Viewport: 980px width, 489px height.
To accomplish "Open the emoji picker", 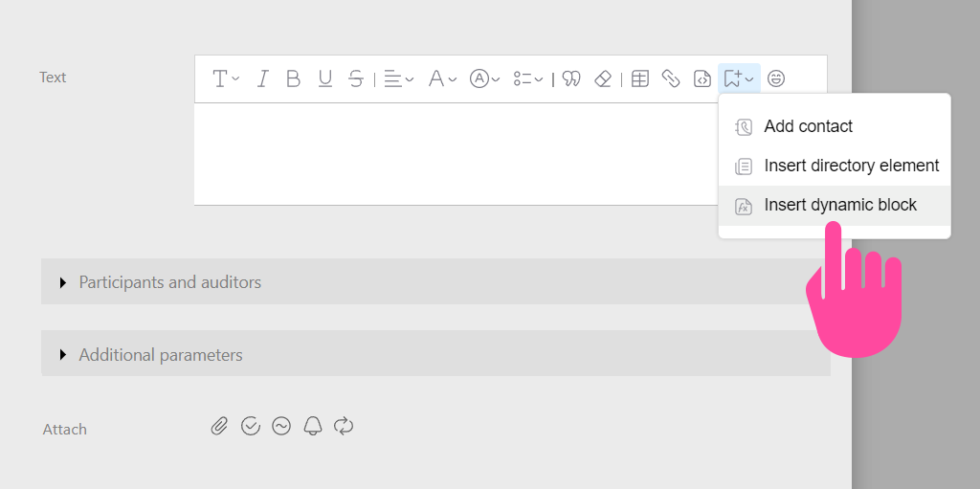I will [776, 78].
